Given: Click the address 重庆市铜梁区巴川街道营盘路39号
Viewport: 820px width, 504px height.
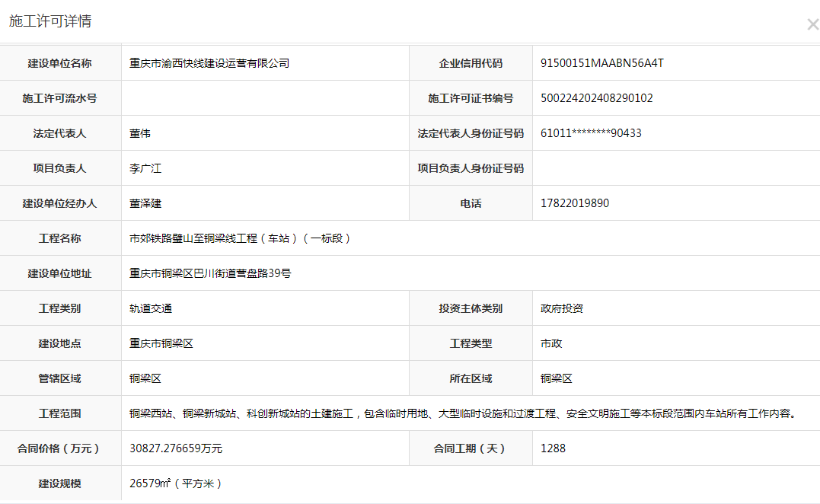Looking at the screenshot, I should pos(210,273).
